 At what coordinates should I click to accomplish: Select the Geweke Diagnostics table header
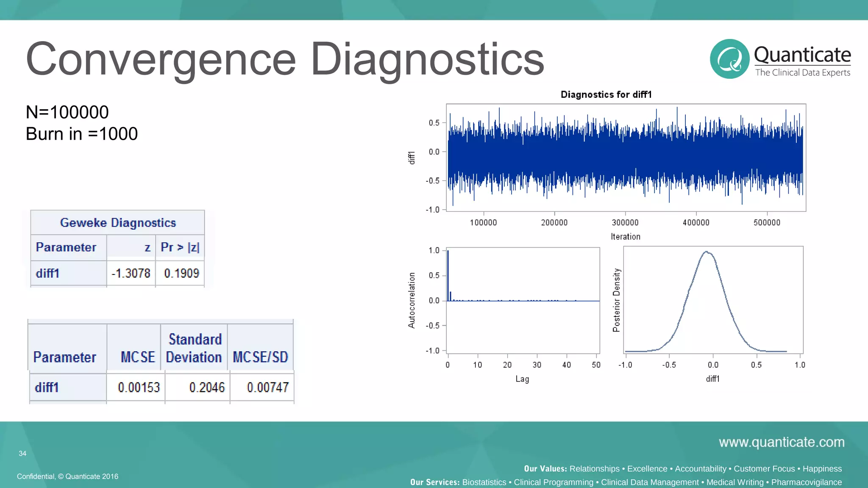tap(118, 223)
